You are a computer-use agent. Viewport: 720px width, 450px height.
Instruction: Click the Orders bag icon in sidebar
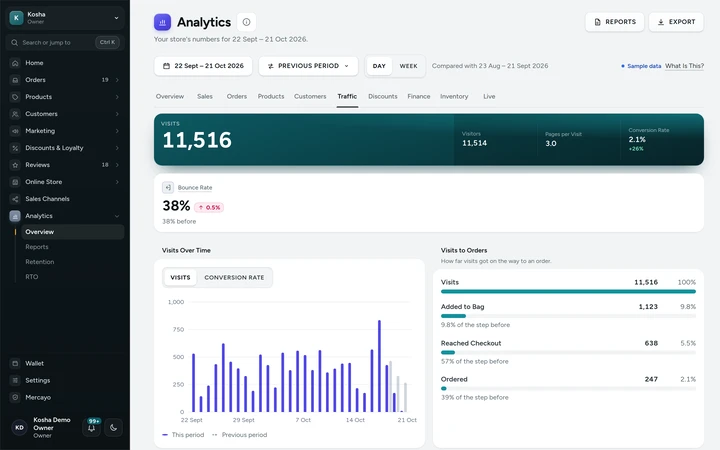tap(15, 80)
